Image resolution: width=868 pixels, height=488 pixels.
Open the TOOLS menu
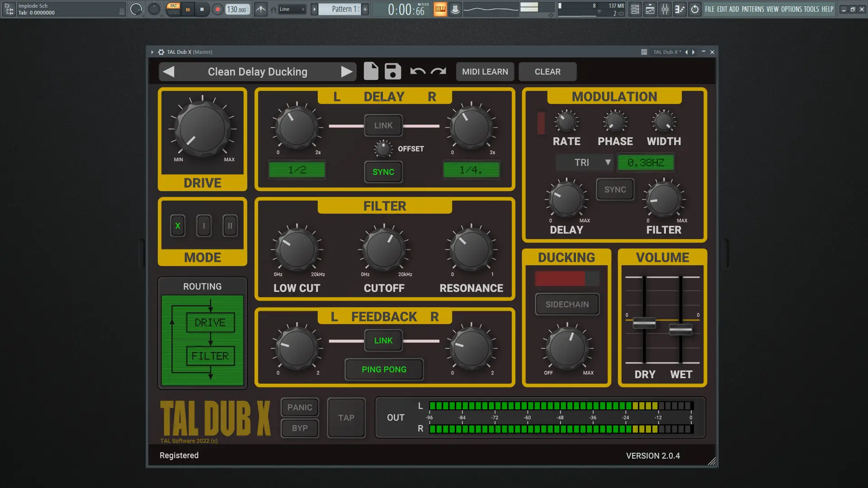[811, 9]
